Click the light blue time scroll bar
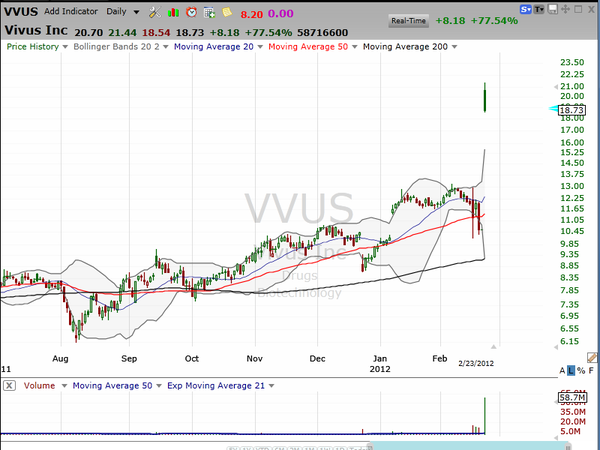 [470, 446]
